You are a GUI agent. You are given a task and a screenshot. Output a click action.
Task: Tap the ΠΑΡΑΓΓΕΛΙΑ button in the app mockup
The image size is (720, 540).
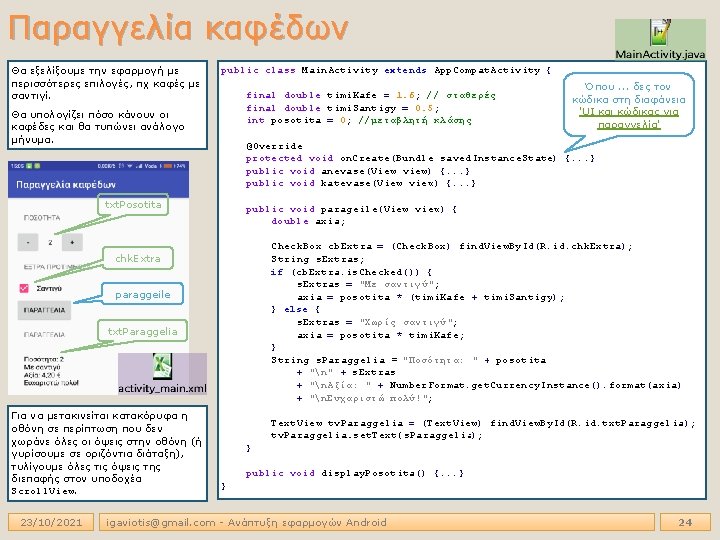(x=44, y=310)
